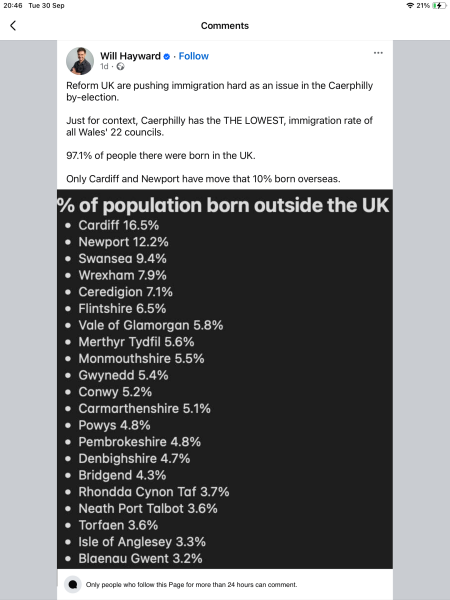Tap the Cardiff 16.5% line in the image
Screen dimensions: 450x600
[x=119, y=225]
